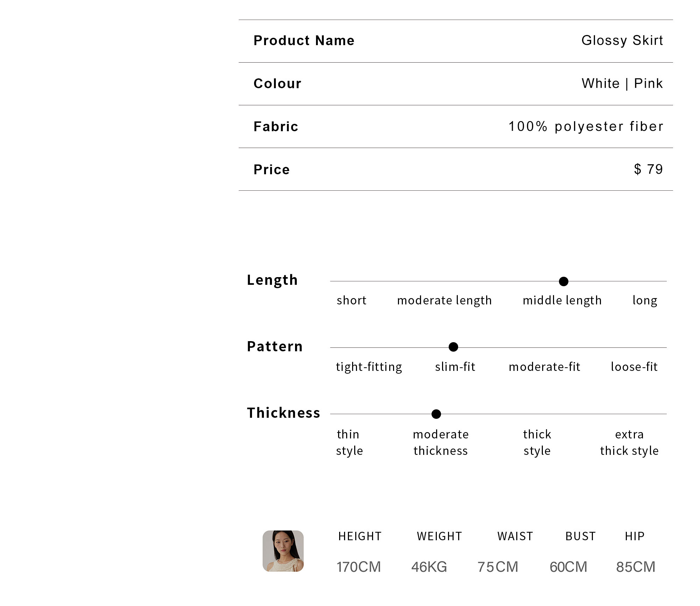Click the model portrait thumbnail
The width and height of the screenshot is (700, 606).
[283, 551]
